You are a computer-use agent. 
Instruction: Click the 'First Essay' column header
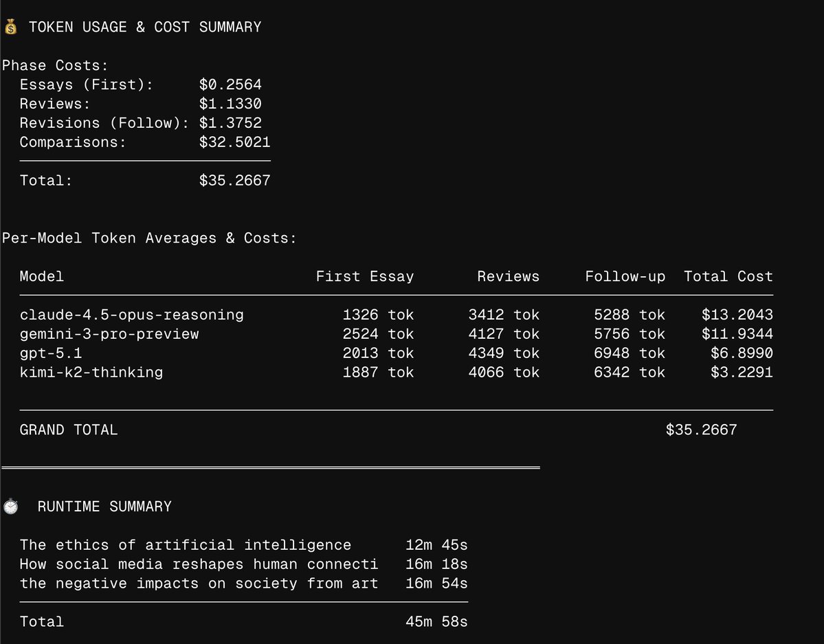(365, 276)
